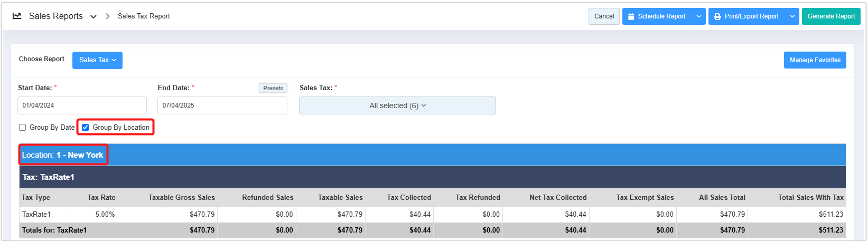Viewport: 868px width, 241px height.
Task: Click the Tax Collected column header
Action: pyautogui.click(x=408, y=198)
